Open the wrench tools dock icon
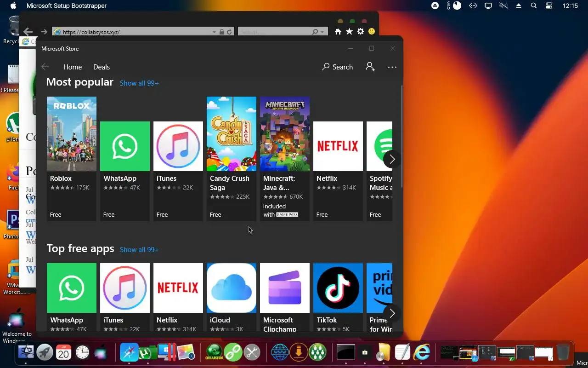This screenshot has width=588, height=368. click(x=252, y=352)
